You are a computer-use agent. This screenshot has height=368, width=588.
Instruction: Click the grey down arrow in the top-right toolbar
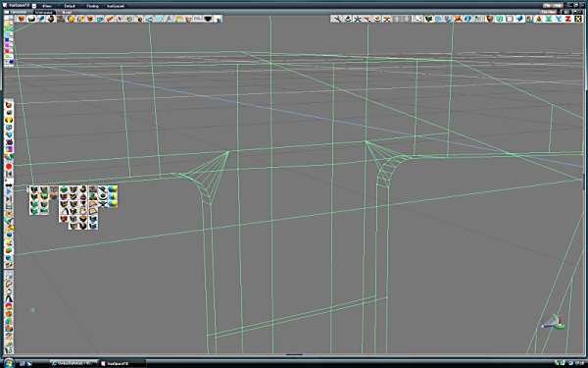click(x=407, y=19)
